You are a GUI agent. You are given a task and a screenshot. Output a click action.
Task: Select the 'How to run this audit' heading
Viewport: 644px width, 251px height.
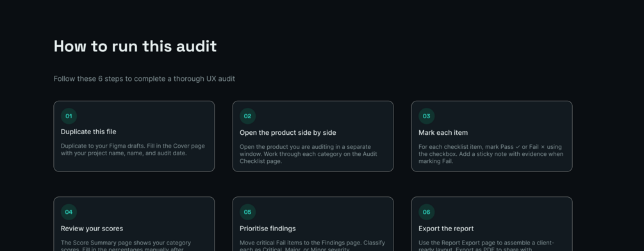135,46
